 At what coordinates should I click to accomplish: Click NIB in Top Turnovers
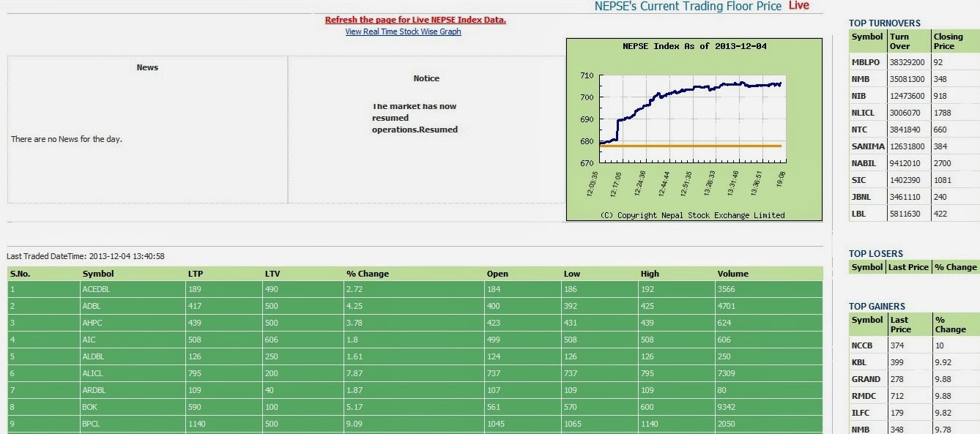click(859, 96)
